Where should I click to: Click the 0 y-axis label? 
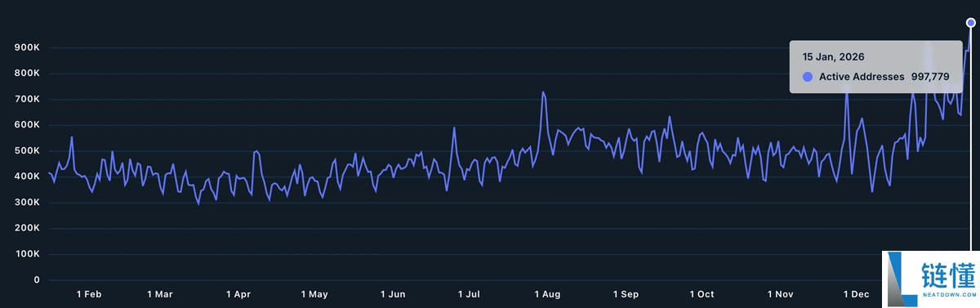point(37,280)
